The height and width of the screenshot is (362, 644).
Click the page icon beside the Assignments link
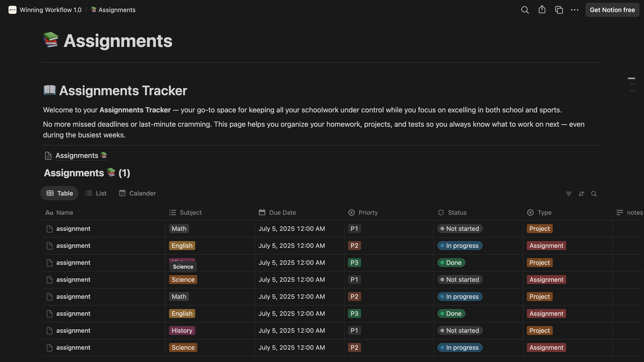(48, 155)
